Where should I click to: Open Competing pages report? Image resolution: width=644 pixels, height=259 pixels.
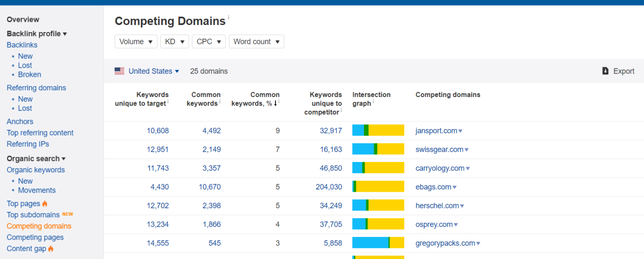35,237
